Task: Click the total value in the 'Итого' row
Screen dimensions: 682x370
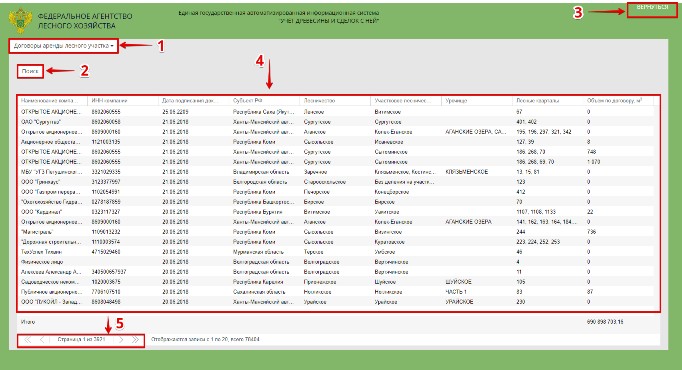Action: 605,322
